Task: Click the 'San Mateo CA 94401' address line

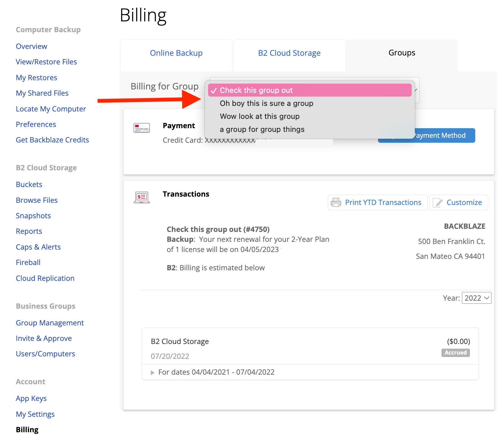Action: coord(450,256)
